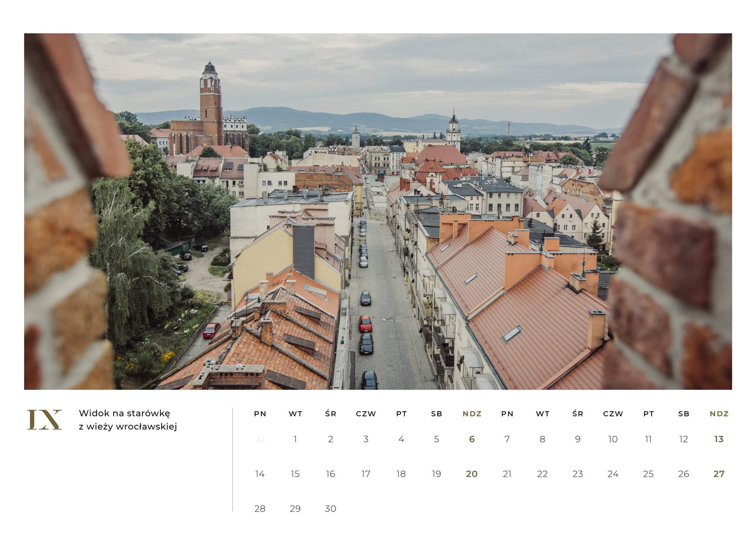Image resolution: width=756 pixels, height=535 pixels.
Task: Select date 18 in the calendar
Action: coord(401,474)
